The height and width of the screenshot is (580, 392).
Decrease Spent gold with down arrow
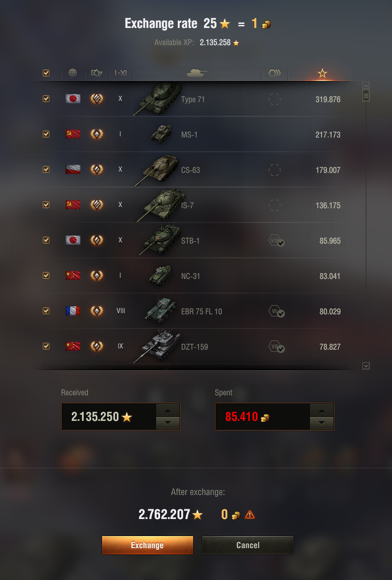(x=321, y=423)
